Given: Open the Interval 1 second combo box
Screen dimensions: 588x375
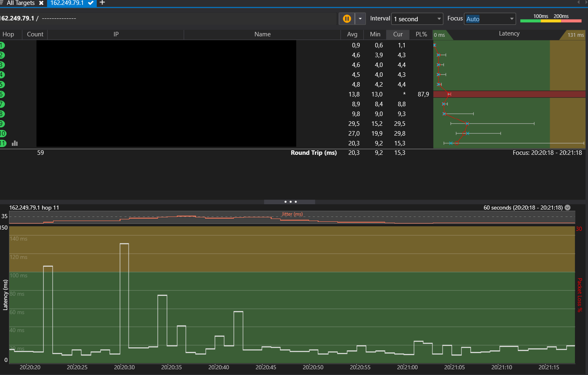Looking at the screenshot, I should pos(417,19).
